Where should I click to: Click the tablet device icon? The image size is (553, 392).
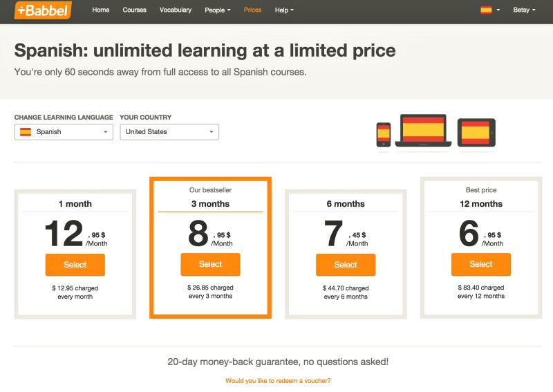476,132
